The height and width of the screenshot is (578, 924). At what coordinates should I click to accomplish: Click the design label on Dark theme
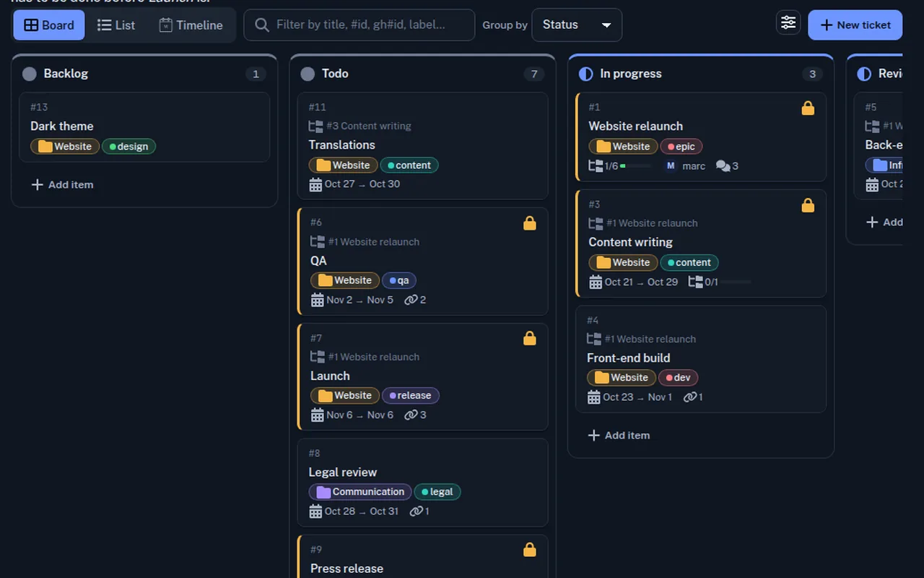(128, 147)
